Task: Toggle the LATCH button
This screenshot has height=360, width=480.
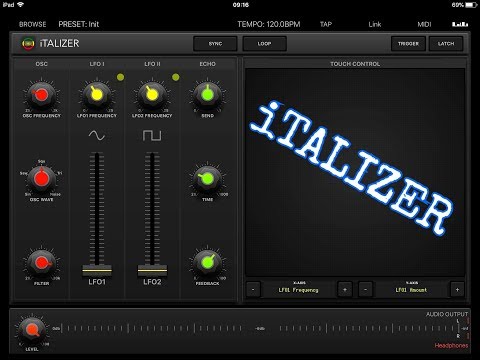Action: 446,44
